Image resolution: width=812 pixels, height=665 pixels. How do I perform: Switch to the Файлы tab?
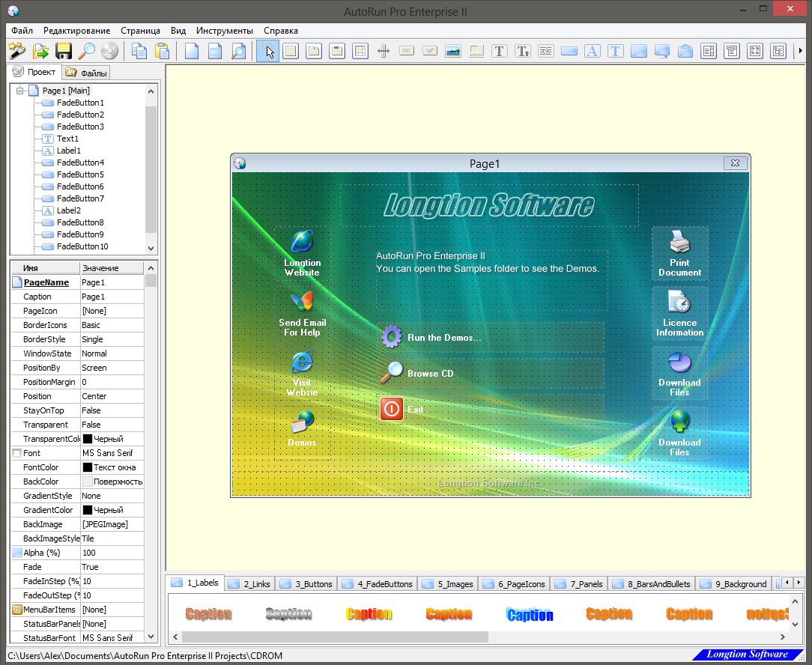(x=87, y=73)
